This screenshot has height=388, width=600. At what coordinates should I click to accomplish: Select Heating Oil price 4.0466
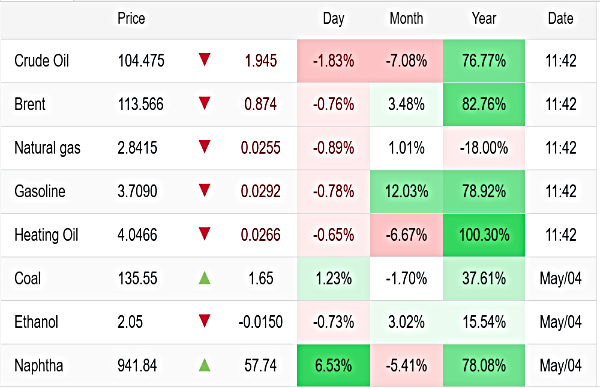tap(137, 235)
